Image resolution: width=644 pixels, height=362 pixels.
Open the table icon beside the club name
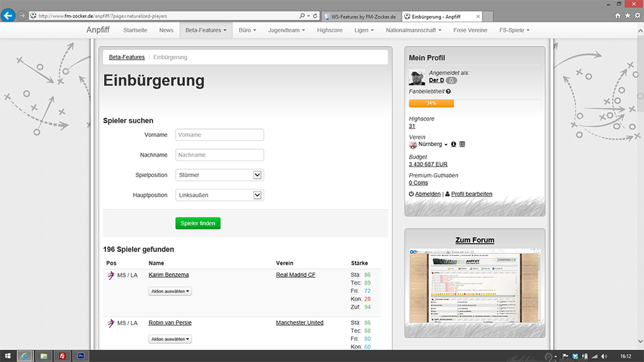pyautogui.click(x=462, y=144)
